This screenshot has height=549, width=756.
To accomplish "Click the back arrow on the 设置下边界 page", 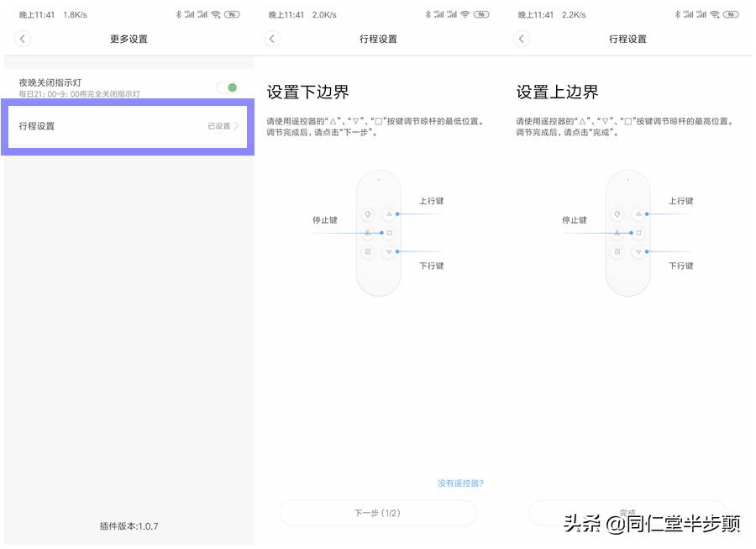I will click(x=270, y=39).
